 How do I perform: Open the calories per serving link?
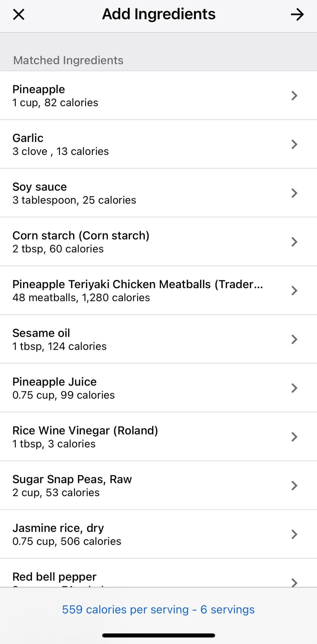click(158, 609)
